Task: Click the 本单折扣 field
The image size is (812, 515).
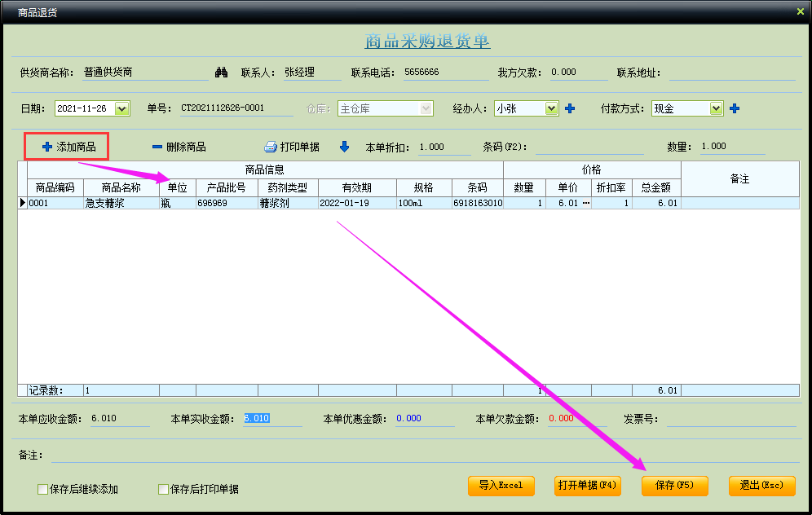Action: tap(444, 147)
